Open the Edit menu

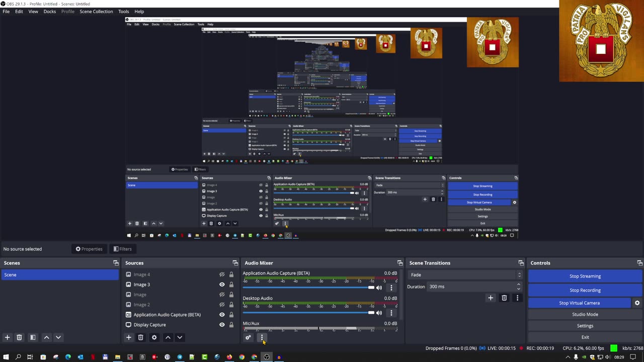click(x=19, y=12)
